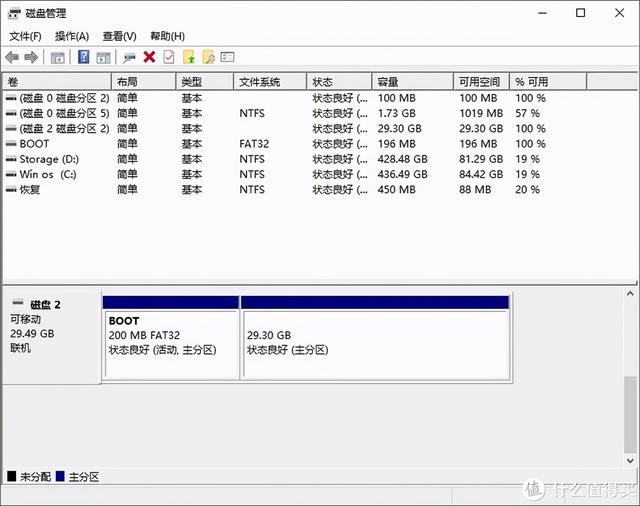
Task: Click the Back arrow toolbar icon
Action: tap(12, 57)
